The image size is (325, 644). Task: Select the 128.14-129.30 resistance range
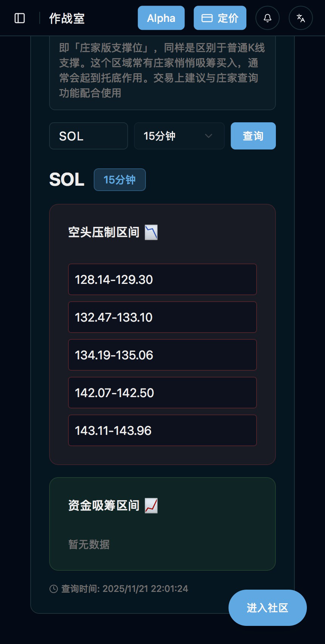click(162, 279)
